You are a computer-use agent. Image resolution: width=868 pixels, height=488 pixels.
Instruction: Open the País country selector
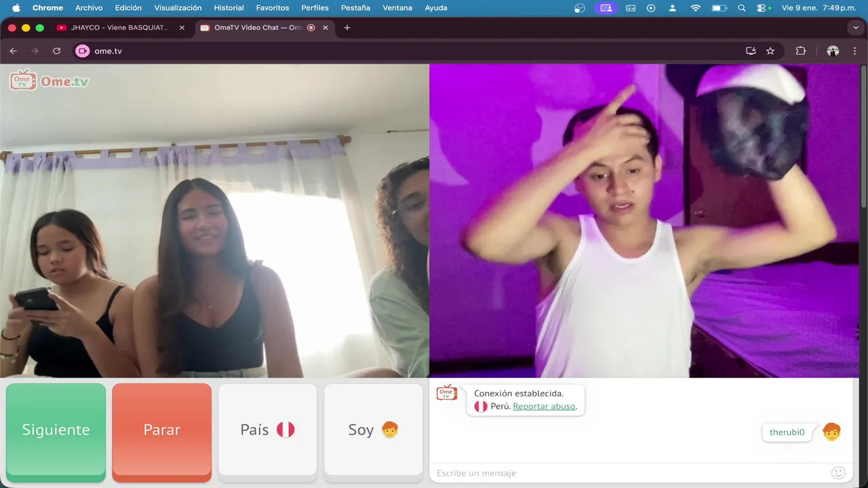(x=267, y=432)
